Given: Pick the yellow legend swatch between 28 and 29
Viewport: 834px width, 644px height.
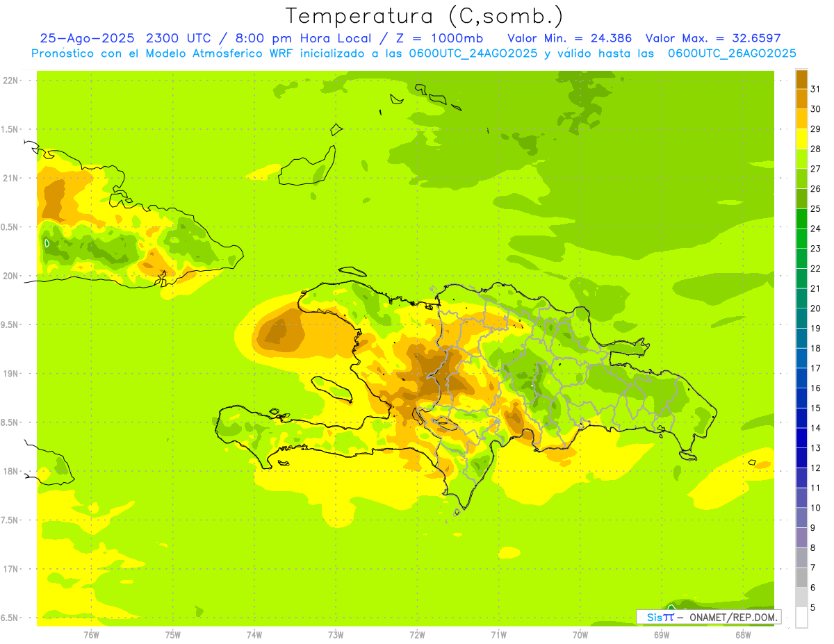Looking at the screenshot, I should click(x=801, y=139).
